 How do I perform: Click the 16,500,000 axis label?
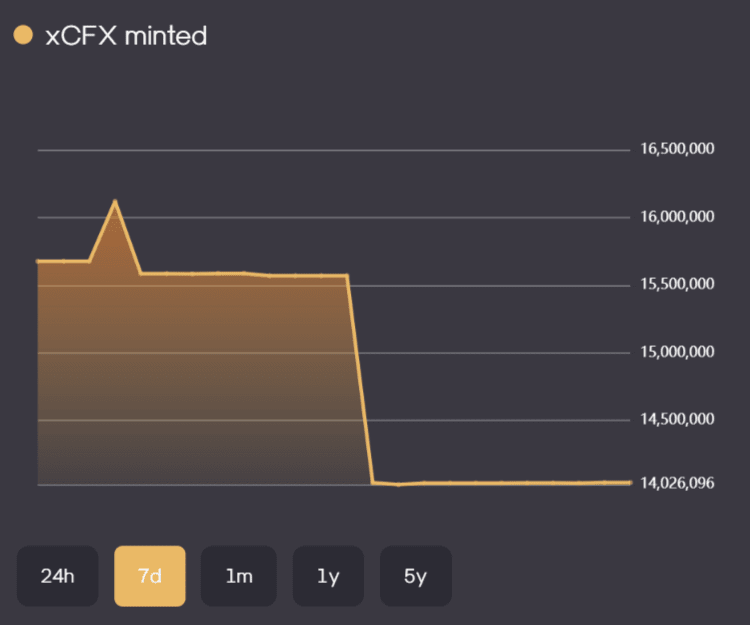click(x=677, y=150)
